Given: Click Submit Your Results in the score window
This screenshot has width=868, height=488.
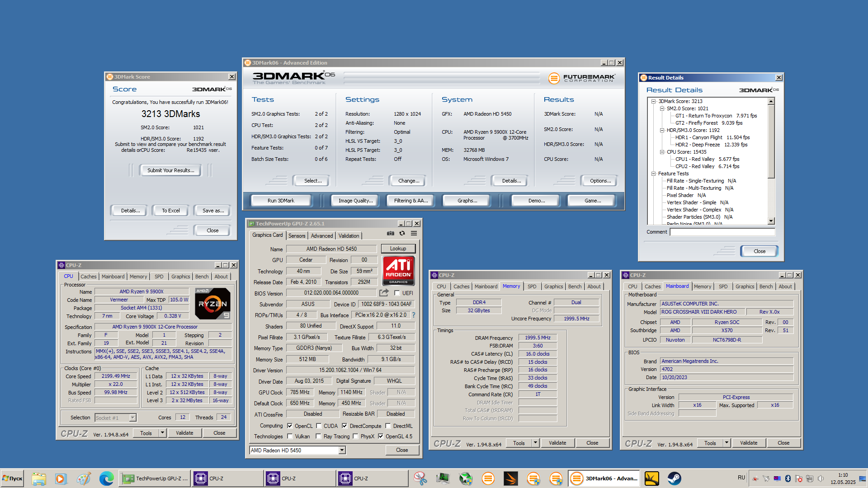Looking at the screenshot, I should tap(171, 170).
